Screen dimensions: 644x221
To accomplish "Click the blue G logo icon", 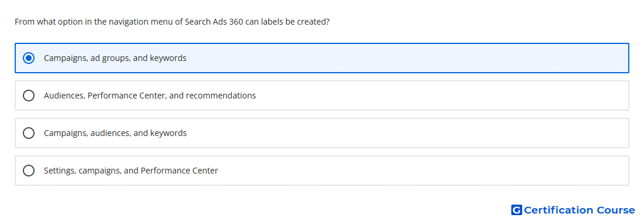I will coord(516,210).
